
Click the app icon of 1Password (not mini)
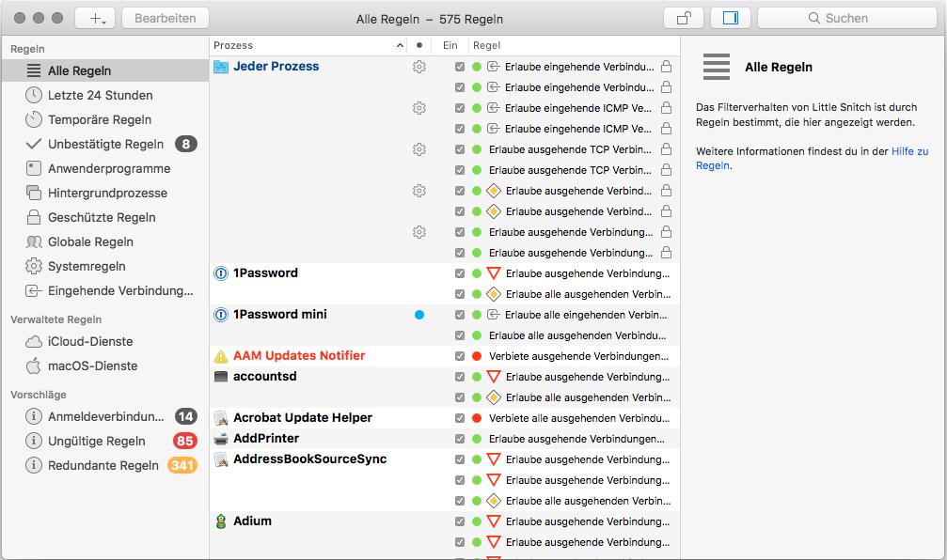221,273
